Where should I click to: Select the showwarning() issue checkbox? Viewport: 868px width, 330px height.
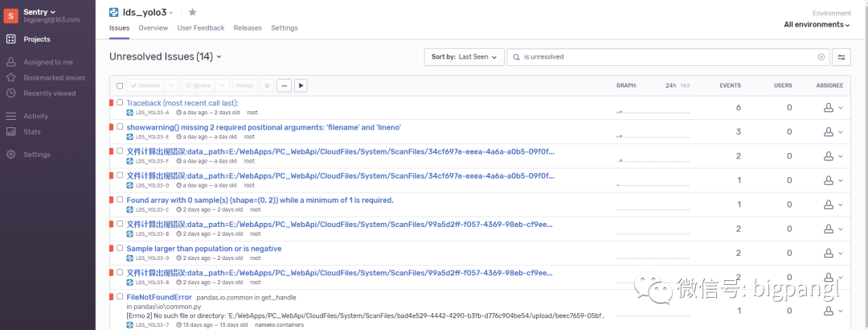[x=120, y=126]
